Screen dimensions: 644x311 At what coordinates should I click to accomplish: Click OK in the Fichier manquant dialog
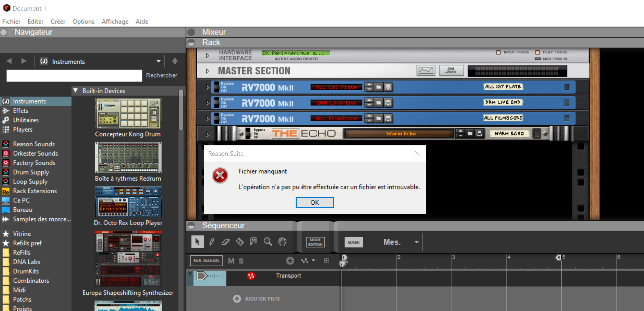(315, 202)
